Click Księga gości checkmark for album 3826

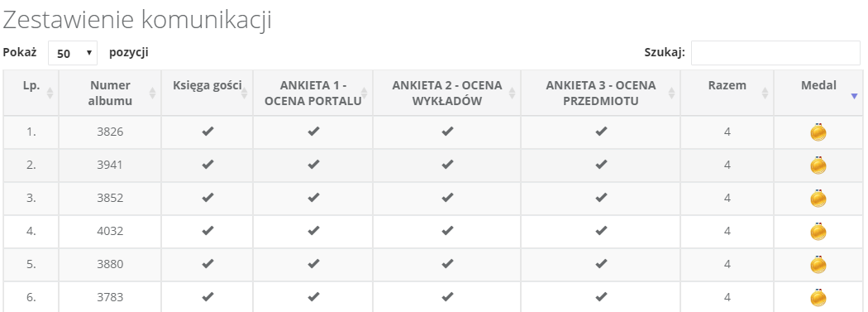pos(207,132)
